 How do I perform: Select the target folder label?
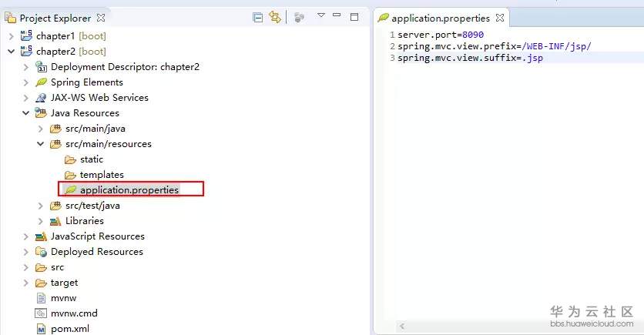click(64, 283)
